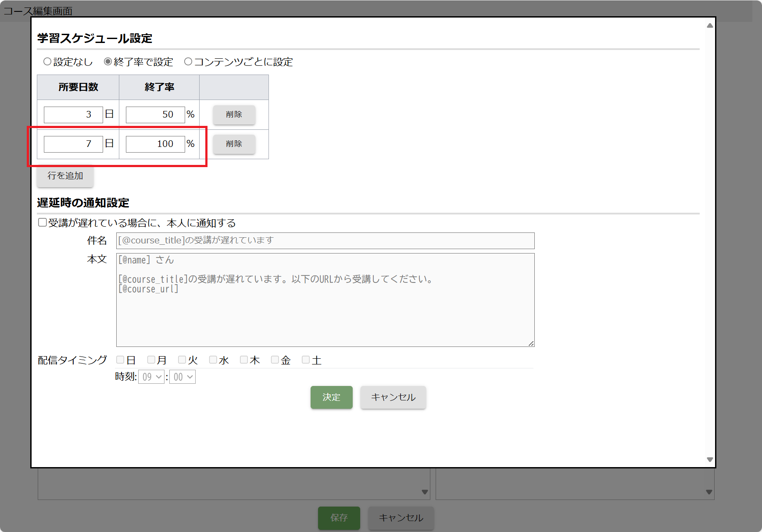Screen dimensions: 762x532
Task: Click the 遅延時の通知設定 heading
Action: (83, 203)
